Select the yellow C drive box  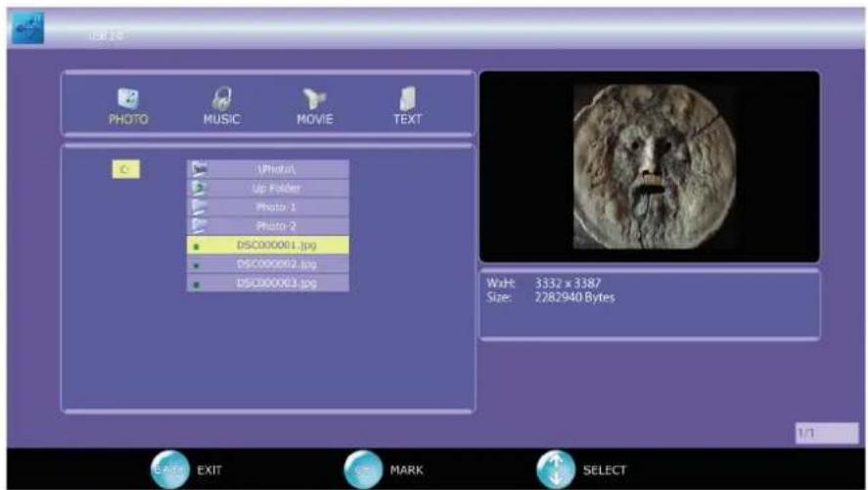point(126,169)
